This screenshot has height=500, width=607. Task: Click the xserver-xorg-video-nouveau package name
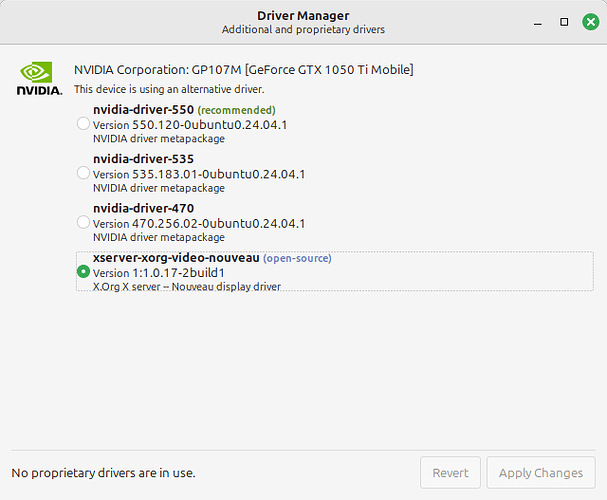[176, 258]
